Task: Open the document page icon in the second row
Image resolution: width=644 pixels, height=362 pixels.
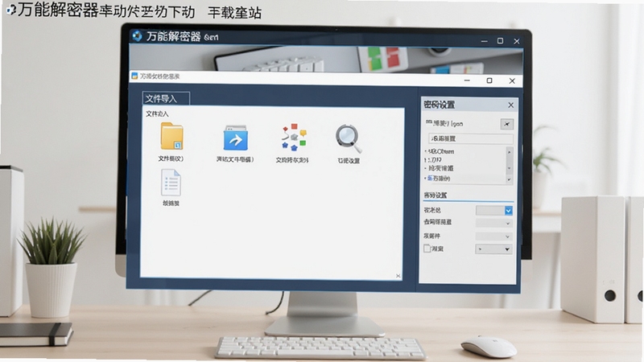Action: coord(171,183)
